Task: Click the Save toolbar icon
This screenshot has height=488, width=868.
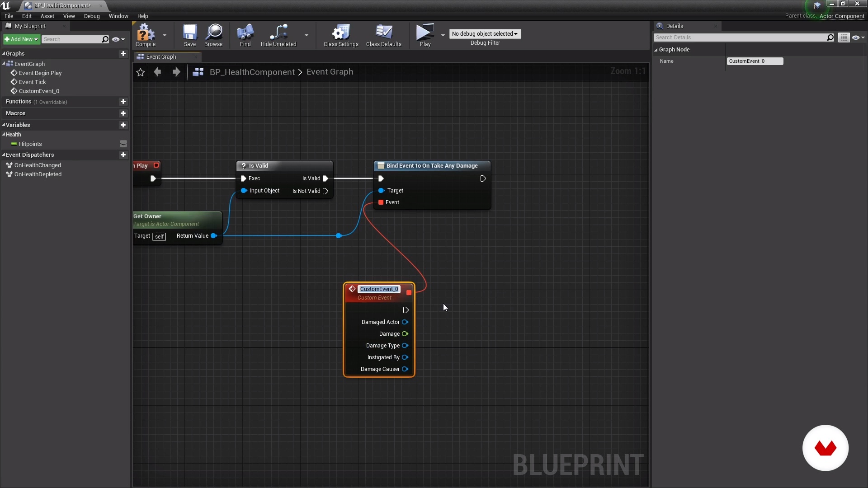Action: coord(190,35)
